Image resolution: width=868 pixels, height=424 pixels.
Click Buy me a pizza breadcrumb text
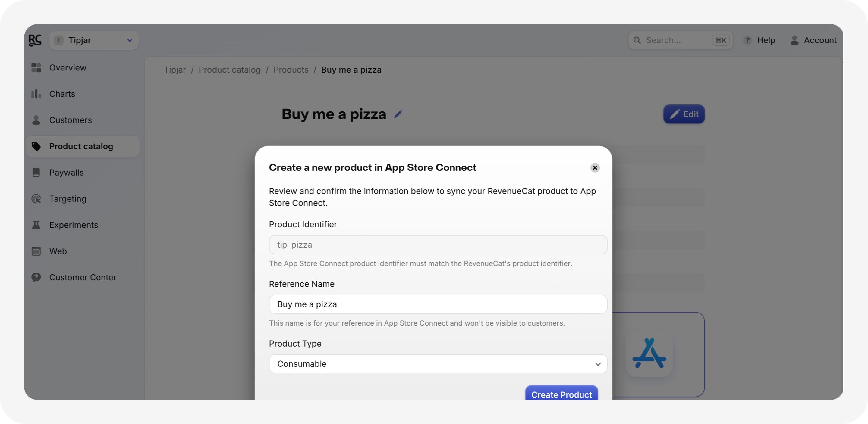[x=351, y=70]
